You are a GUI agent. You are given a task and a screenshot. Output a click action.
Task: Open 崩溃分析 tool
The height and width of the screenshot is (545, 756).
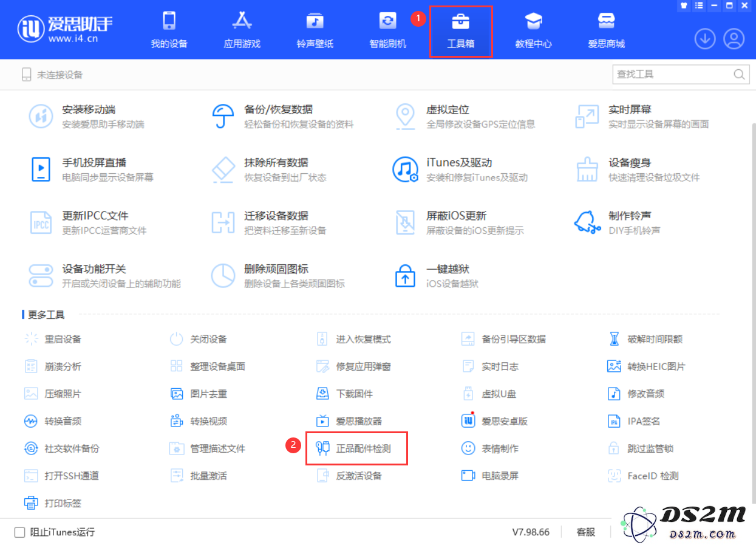pyautogui.click(x=53, y=366)
